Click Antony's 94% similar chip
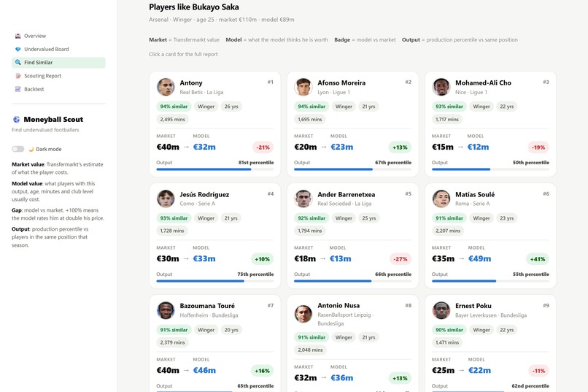This screenshot has height=392, width=588. coord(174,107)
